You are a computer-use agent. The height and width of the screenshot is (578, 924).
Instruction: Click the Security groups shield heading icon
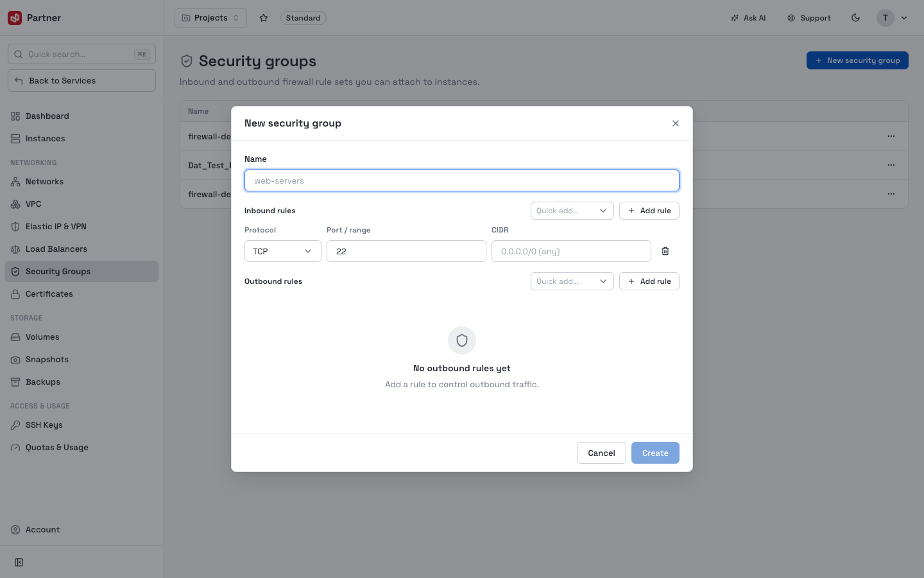tap(187, 61)
